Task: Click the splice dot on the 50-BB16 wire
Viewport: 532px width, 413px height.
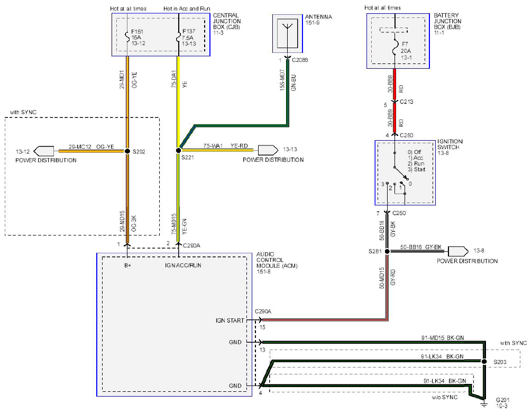Action: point(387,252)
